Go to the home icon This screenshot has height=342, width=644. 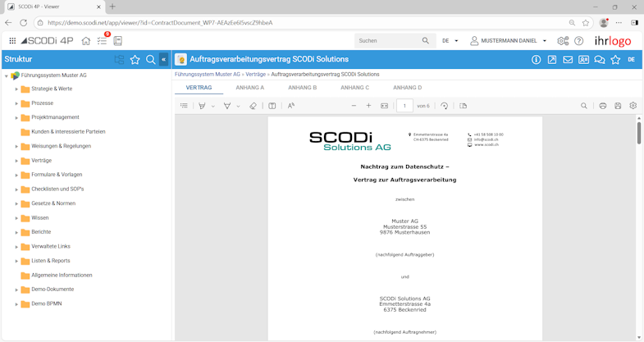coord(86,41)
